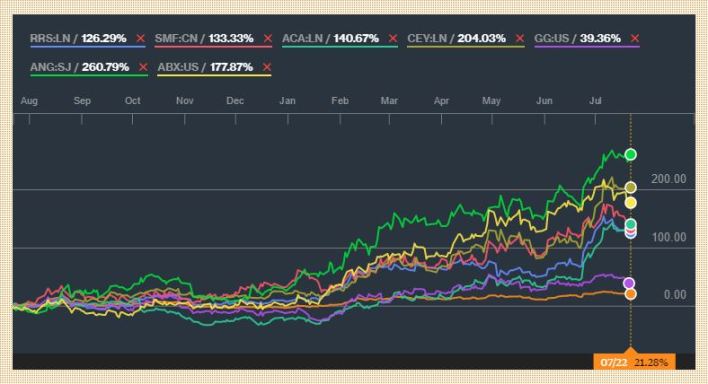The height and width of the screenshot is (384, 708).
Task: Click the 100.00 y-axis label
Action: 669,237
